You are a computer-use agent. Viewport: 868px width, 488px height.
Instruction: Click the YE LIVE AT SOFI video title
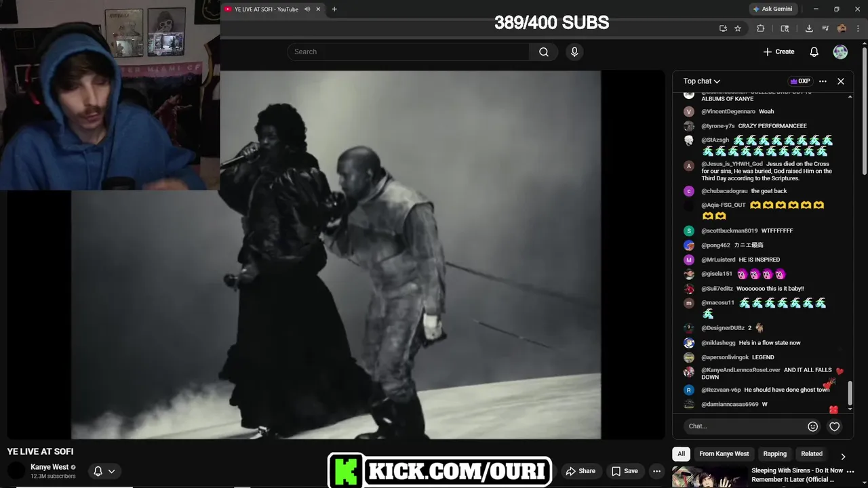click(x=41, y=451)
